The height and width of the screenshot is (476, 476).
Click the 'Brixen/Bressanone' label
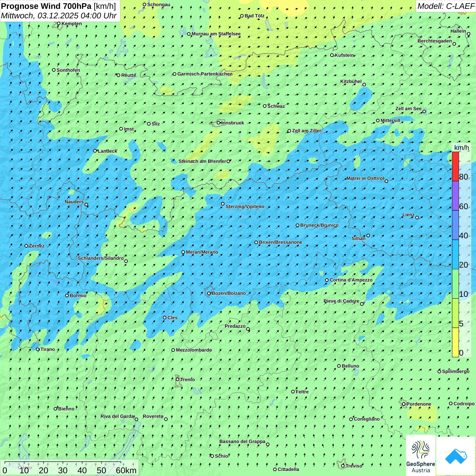(x=280, y=242)
